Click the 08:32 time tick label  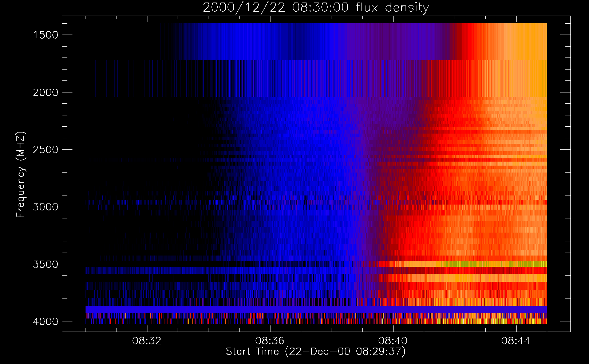pos(147,341)
